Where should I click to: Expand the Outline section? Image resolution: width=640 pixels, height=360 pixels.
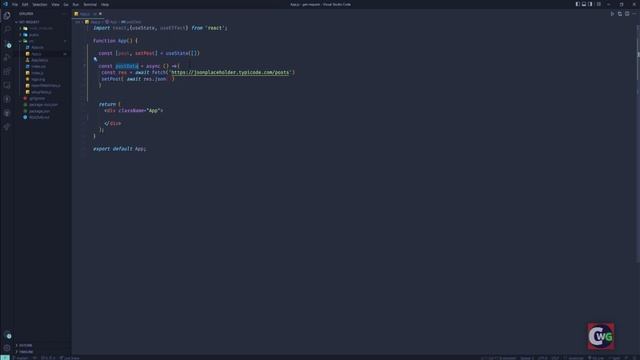pos(25,345)
